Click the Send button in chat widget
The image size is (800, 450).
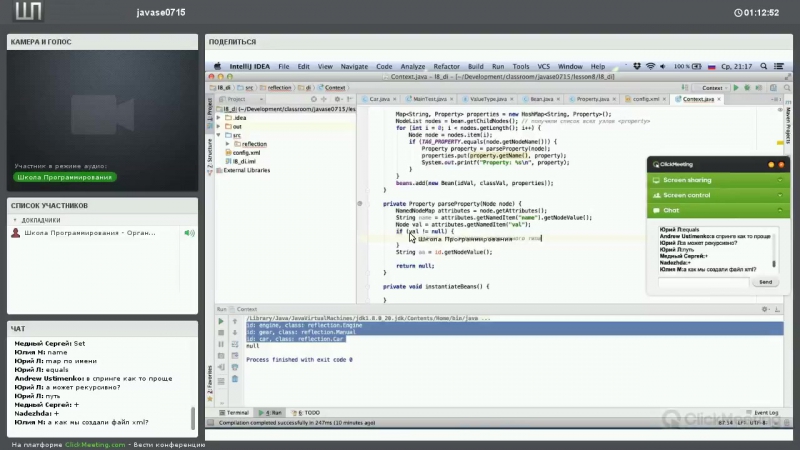point(765,282)
